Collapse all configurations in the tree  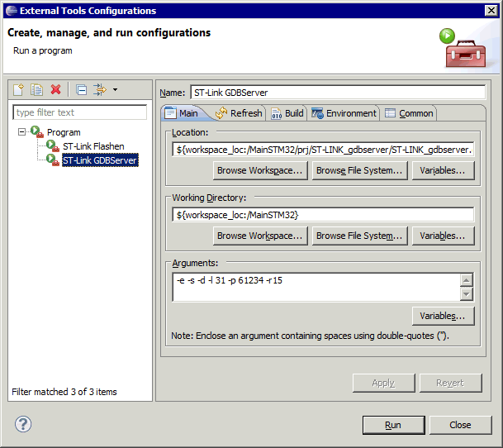tap(81, 89)
